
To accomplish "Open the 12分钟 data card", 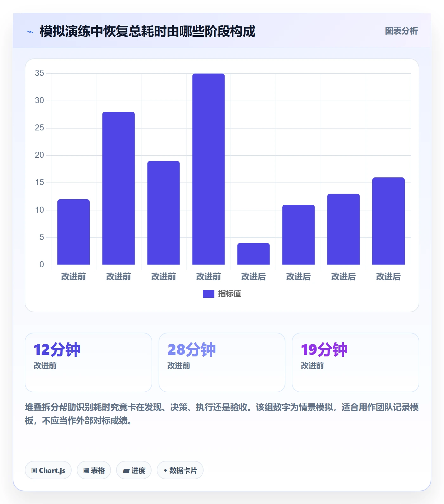I will (88, 362).
